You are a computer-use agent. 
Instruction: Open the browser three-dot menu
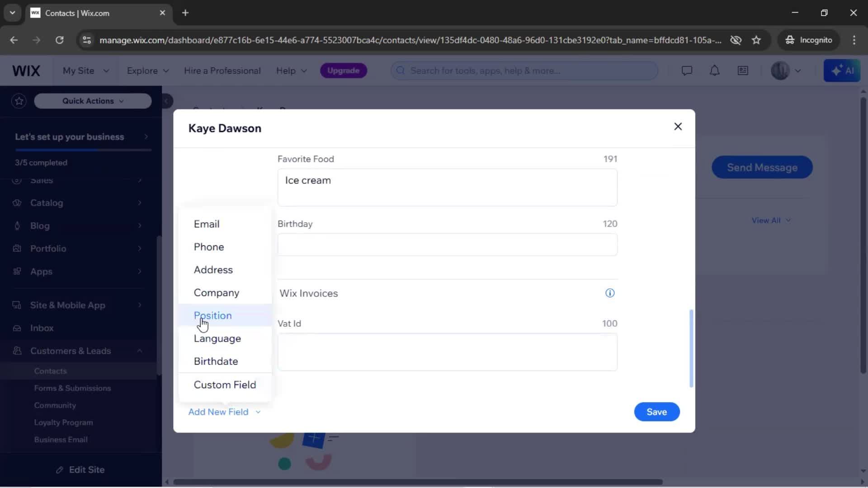coord(854,40)
